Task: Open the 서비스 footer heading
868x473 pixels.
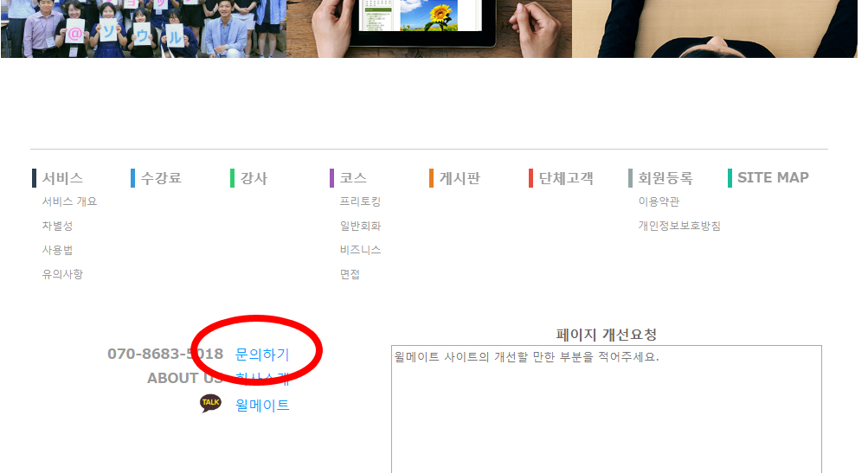Action: click(x=62, y=178)
